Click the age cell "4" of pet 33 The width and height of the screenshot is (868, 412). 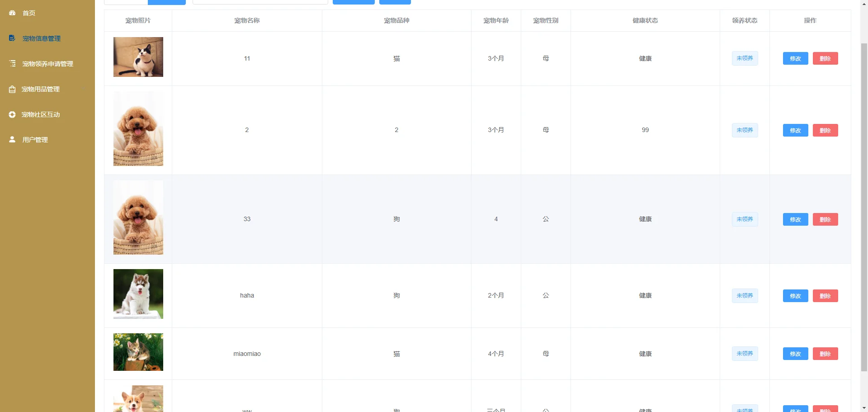click(496, 219)
